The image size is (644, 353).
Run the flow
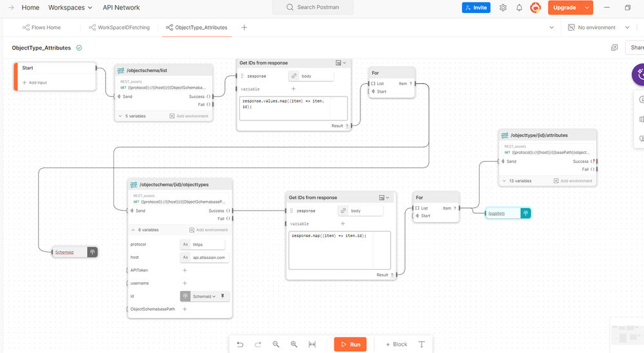click(350, 345)
